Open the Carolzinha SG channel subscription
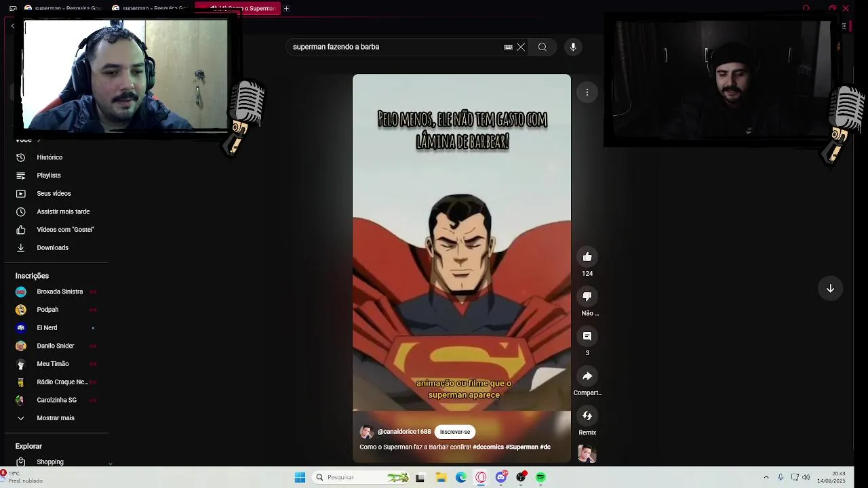 (x=56, y=400)
